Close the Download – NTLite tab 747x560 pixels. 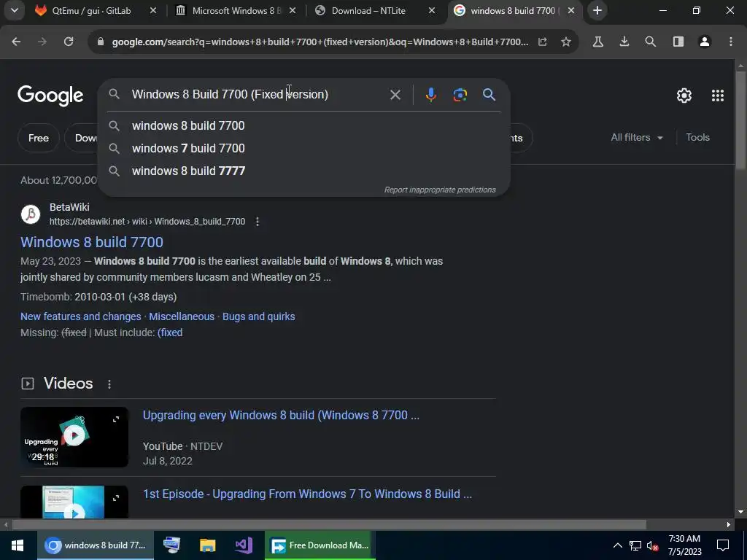pos(432,10)
